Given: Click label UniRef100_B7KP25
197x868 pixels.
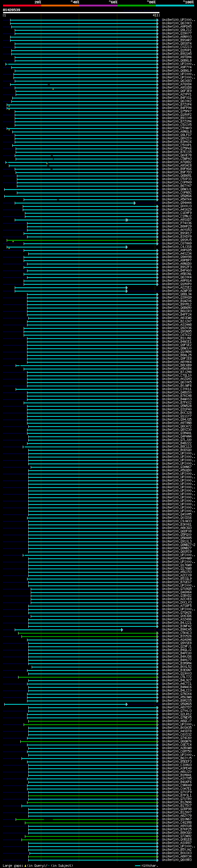Looking at the screenshot, I should (177, 829).
